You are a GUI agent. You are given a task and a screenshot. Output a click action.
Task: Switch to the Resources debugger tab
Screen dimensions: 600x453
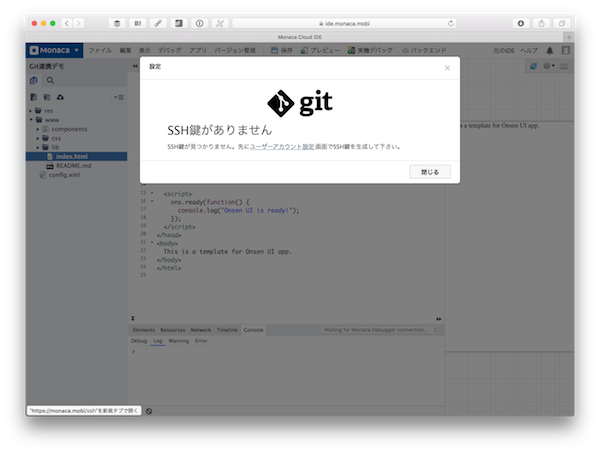click(173, 330)
